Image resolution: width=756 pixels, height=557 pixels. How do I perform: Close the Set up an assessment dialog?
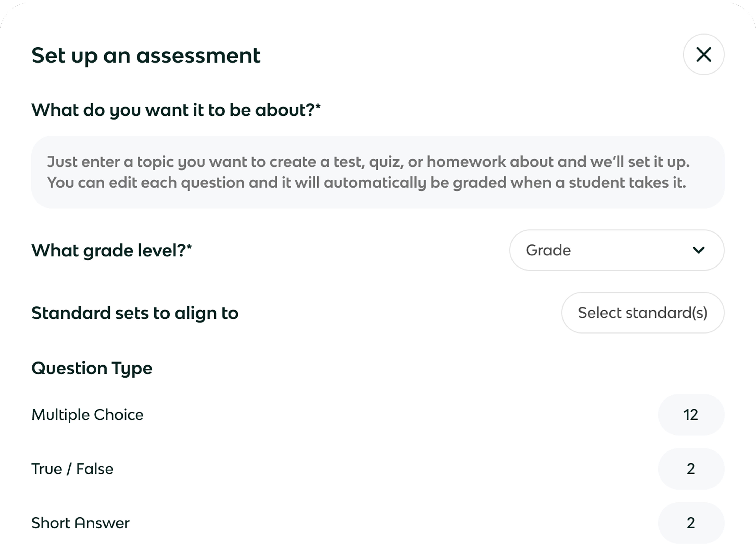pyautogui.click(x=703, y=55)
